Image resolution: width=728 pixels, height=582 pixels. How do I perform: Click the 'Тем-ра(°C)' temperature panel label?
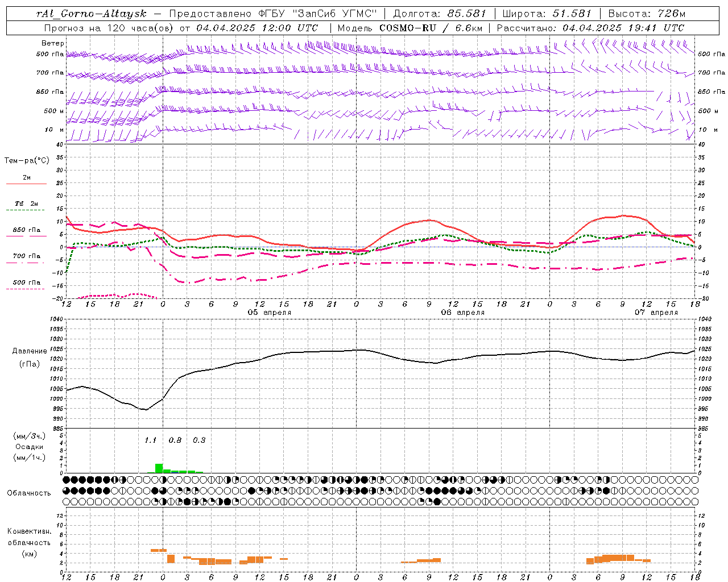click(27, 161)
